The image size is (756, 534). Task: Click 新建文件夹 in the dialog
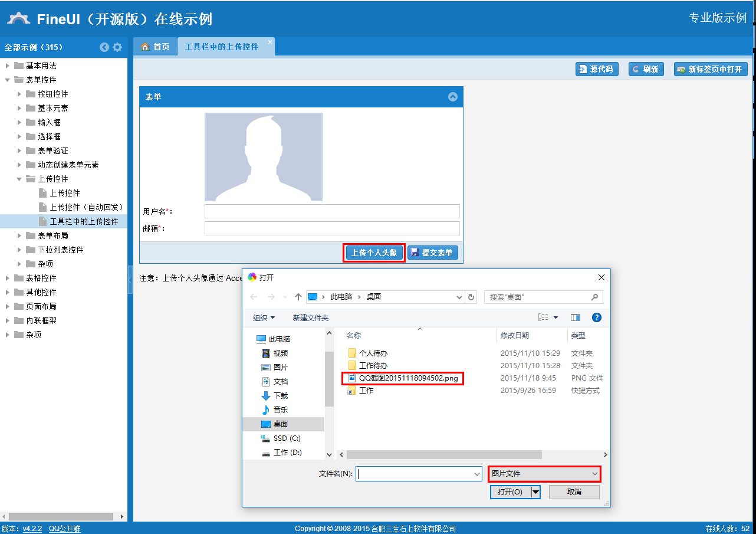coord(311,317)
